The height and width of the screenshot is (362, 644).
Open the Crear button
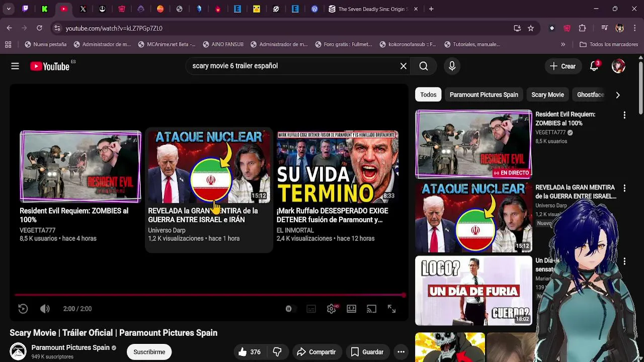point(562,66)
